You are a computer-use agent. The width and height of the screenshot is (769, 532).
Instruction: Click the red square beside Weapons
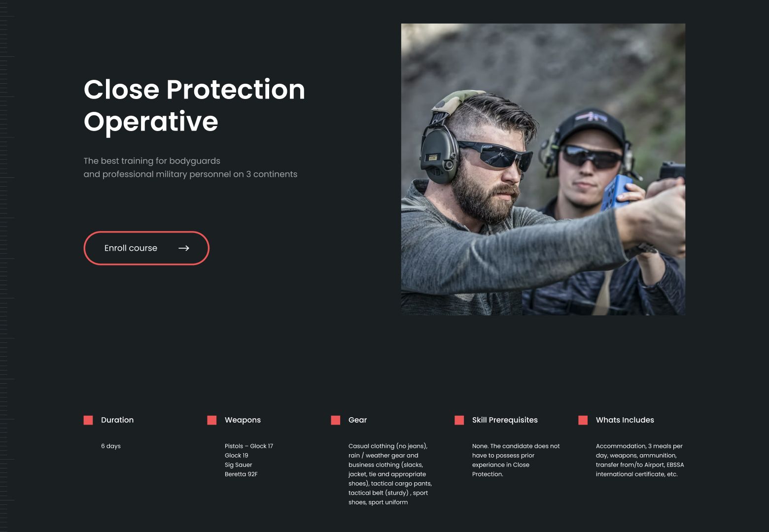(212, 420)
